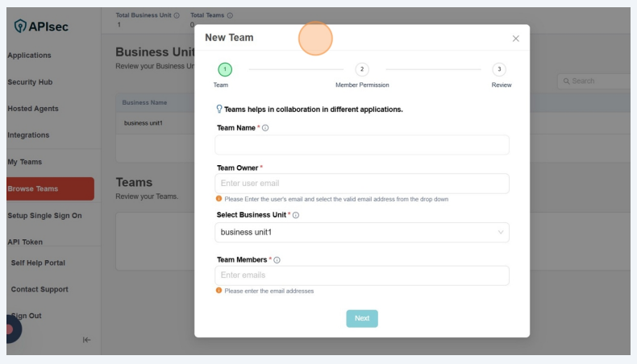The image size is (637, 364).
Task: Open the Select Business Unit dropdown
Action: tap(362, 233)
